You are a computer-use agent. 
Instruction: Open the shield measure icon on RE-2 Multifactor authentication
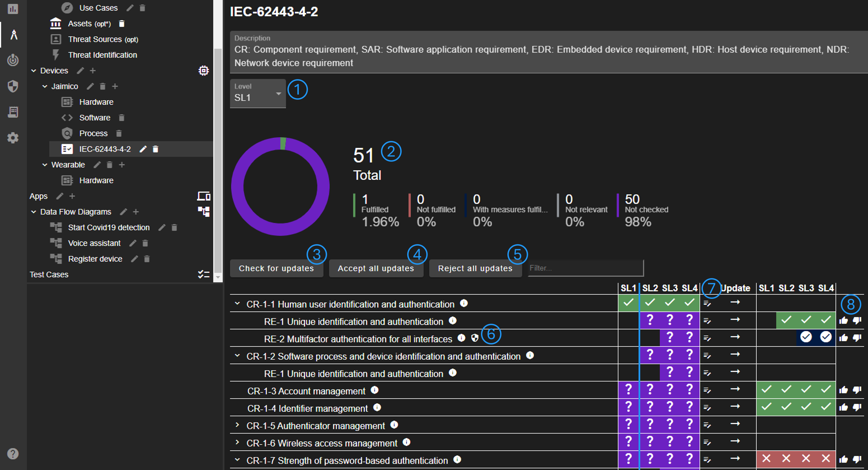tap(475, 338)
